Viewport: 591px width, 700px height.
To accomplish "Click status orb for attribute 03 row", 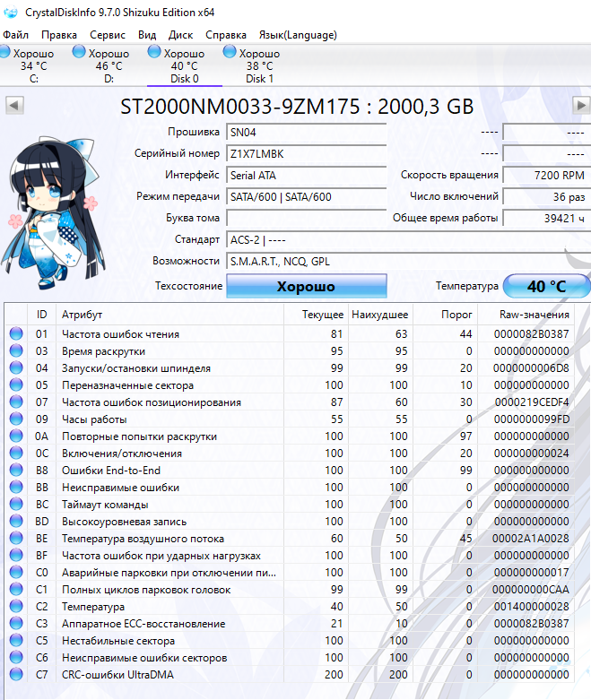I will pyautogui.click(x=16, y=350).
